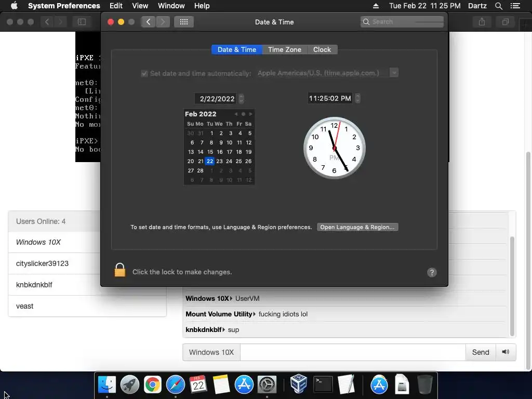The width and height of the screenshot is (532, 399).
Task: Open the Edit menu
Action: point(116,6)
